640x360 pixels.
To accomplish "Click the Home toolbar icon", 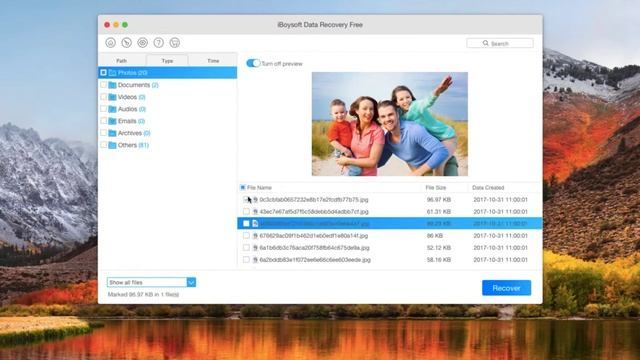I will [x=110, y=42].
